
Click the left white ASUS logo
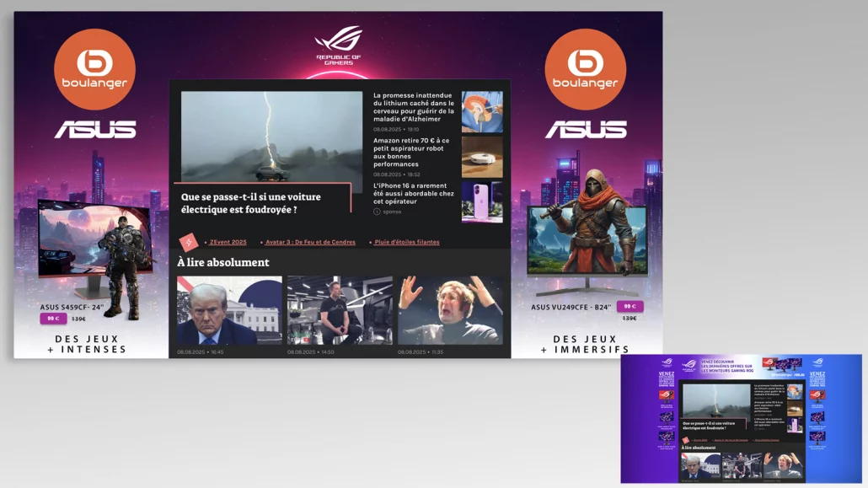(x=95, y=129)
